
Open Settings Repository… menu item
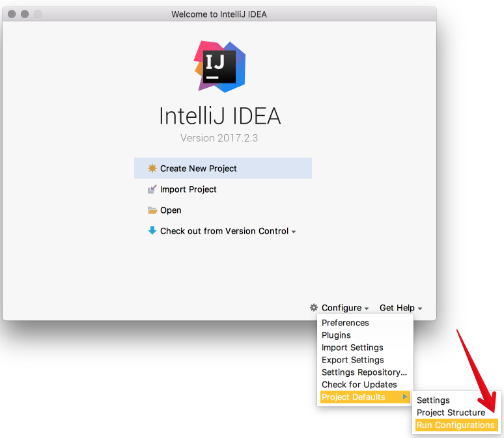click(x=365, y=372)
